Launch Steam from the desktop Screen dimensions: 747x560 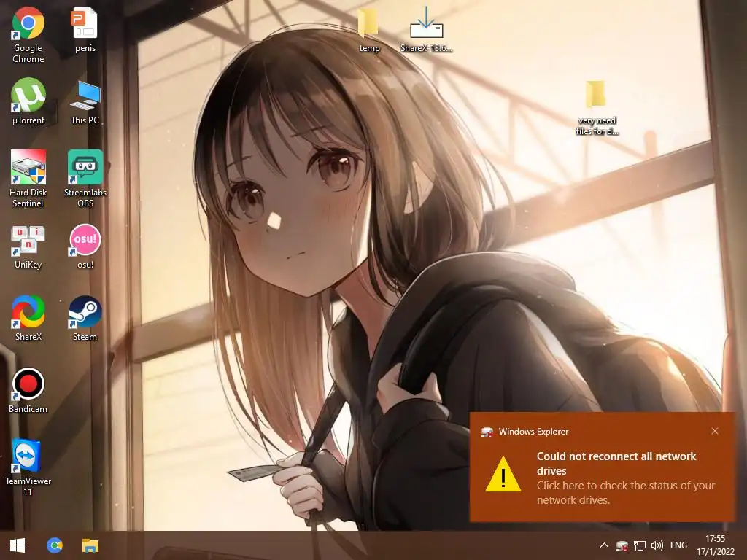pos(85,318)
